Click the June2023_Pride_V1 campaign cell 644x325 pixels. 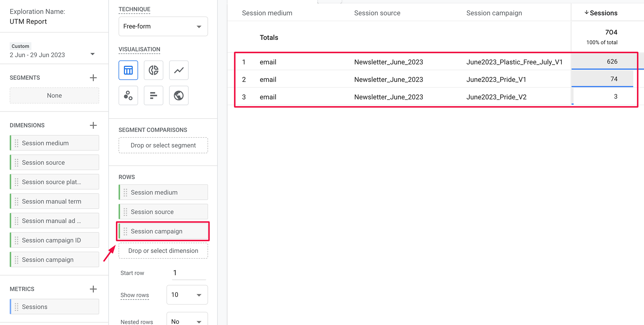[x=496, y=79]
